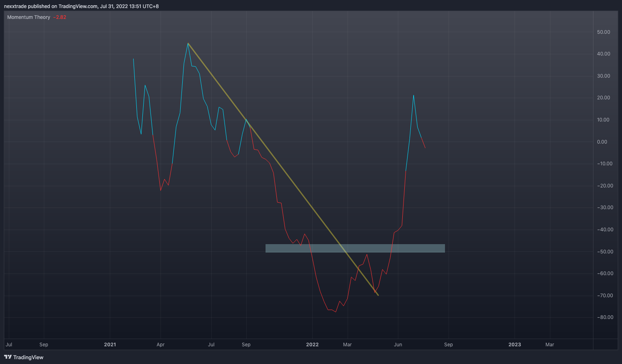Click the 0.00 price axis label

pos(602,142)
